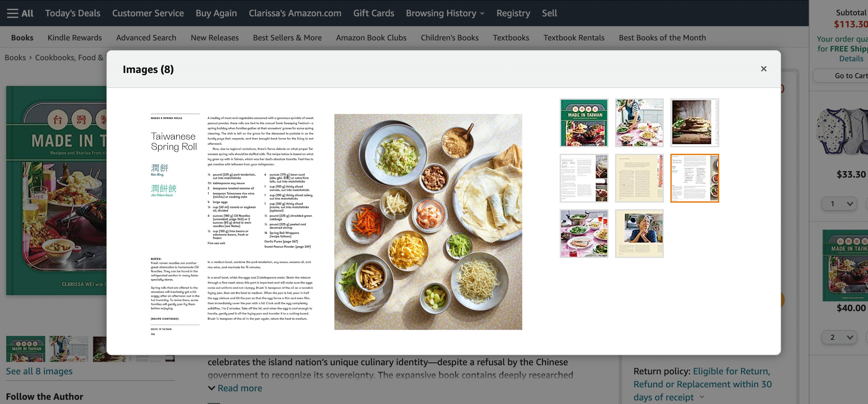Screen dimensions: 868x404
Task: Select the older woman portrait thumbnail
Action: pyautogui.click(x=639, y=233)
